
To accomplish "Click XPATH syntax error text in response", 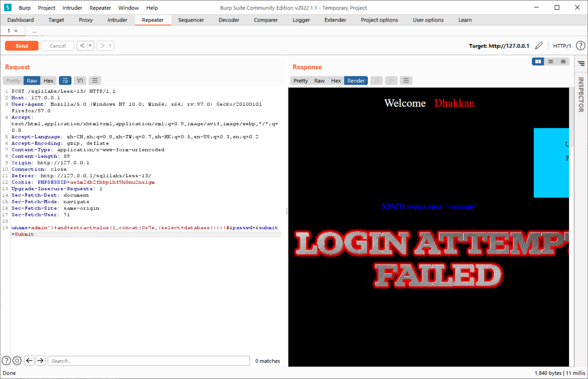I will [429, 207].
